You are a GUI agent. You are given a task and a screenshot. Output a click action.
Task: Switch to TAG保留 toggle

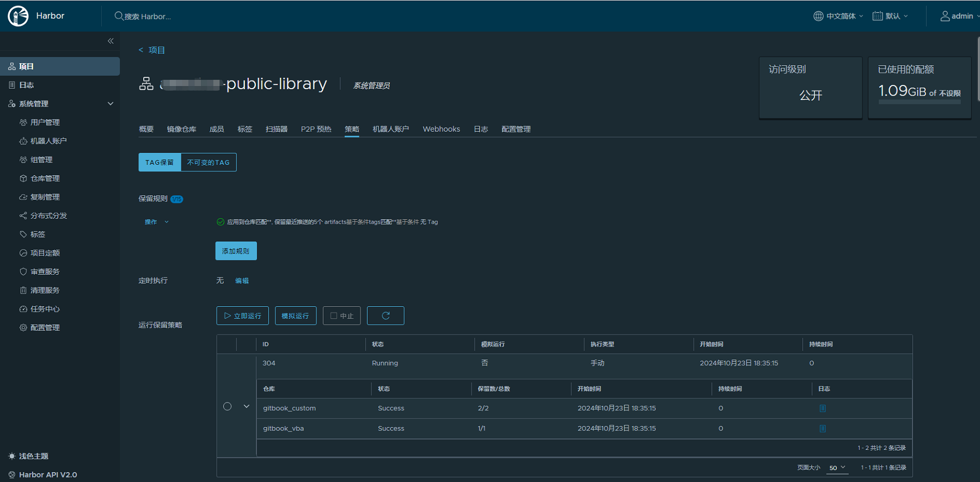pyautogui.click(x=160, y=162)
